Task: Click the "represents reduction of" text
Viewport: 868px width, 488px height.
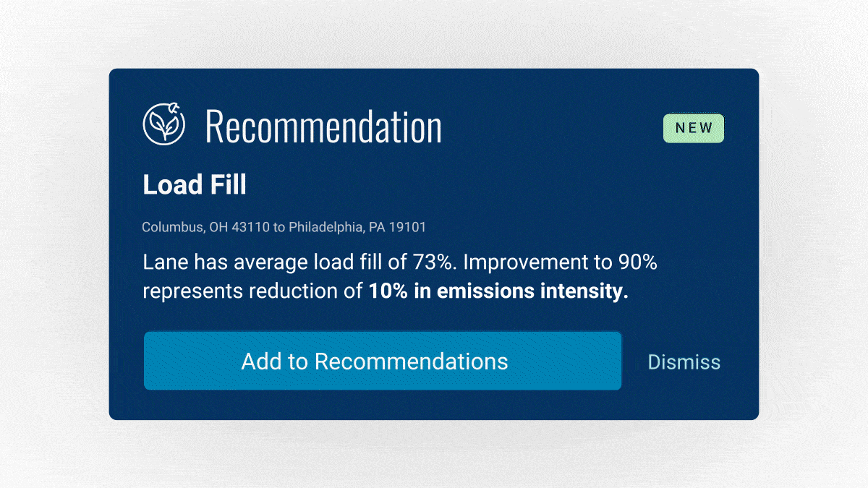Action: click(x=253, y=292)
